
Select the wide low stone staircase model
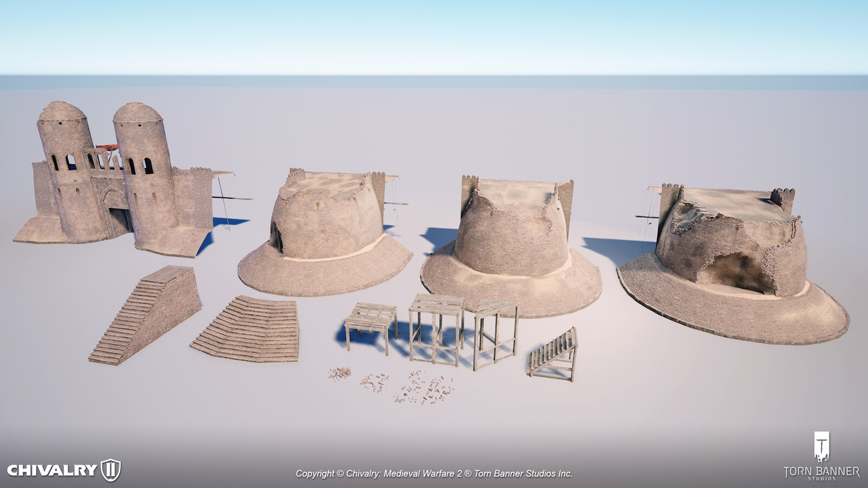coord(245,329)
